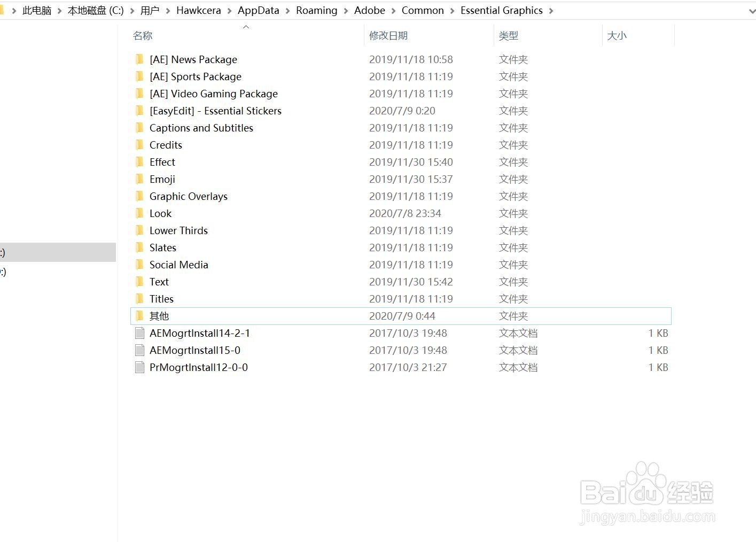Select the AEMogrtInstall14-2-1 text file icon

139,333
